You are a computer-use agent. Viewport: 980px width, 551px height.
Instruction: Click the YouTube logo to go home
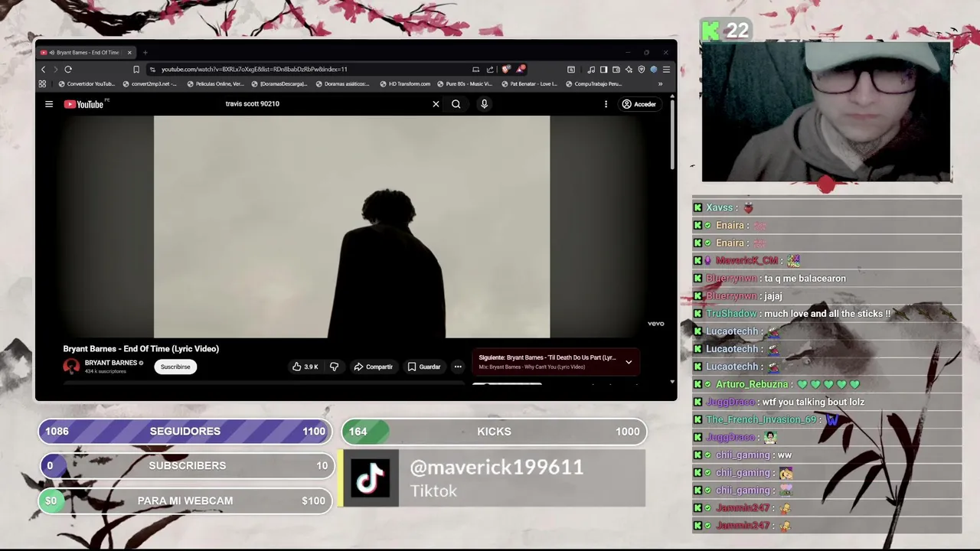pyautogui.click(x=84, y=104)
